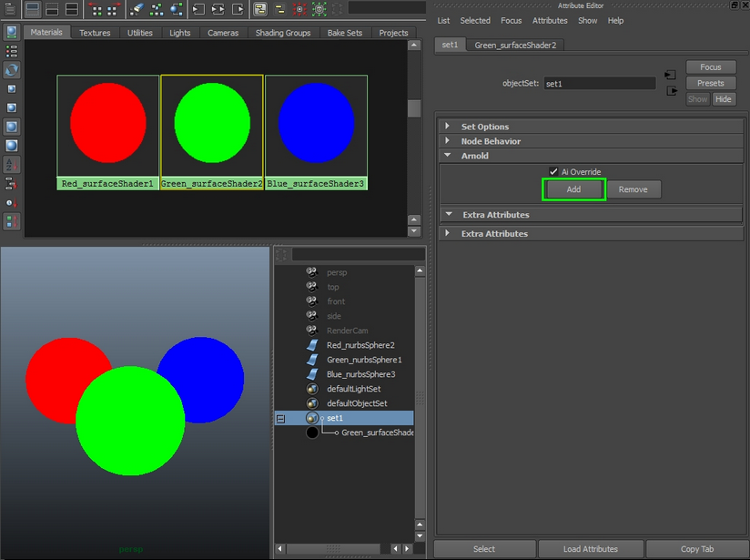Click the Load Attributes button
This screenshot has height=560, width=750.
pyautogui.click(x=591, y=548)
